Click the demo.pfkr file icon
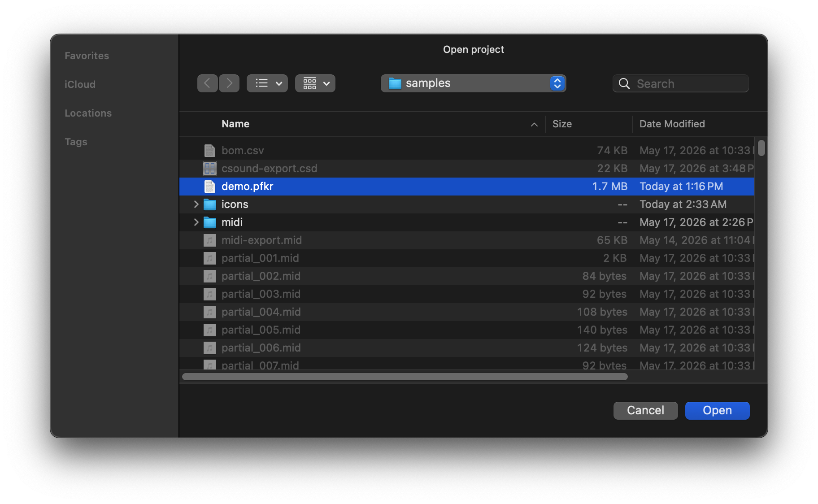818x504 pixels. (x=210, y=187)
